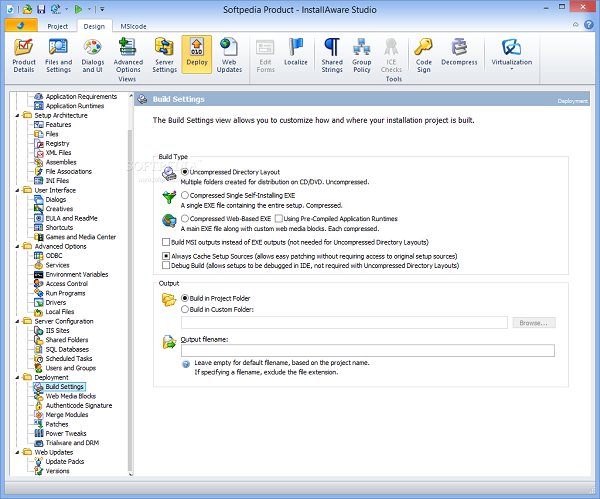600x499 pixels.
Task: Toggle Debug Build checkbox
Action: (166, 266)
